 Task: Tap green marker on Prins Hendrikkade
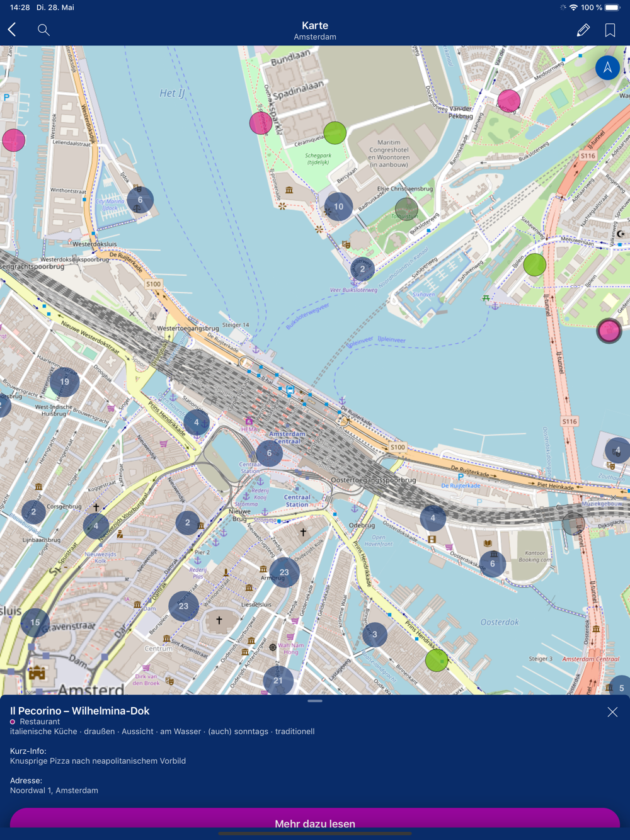click(437, 660)
